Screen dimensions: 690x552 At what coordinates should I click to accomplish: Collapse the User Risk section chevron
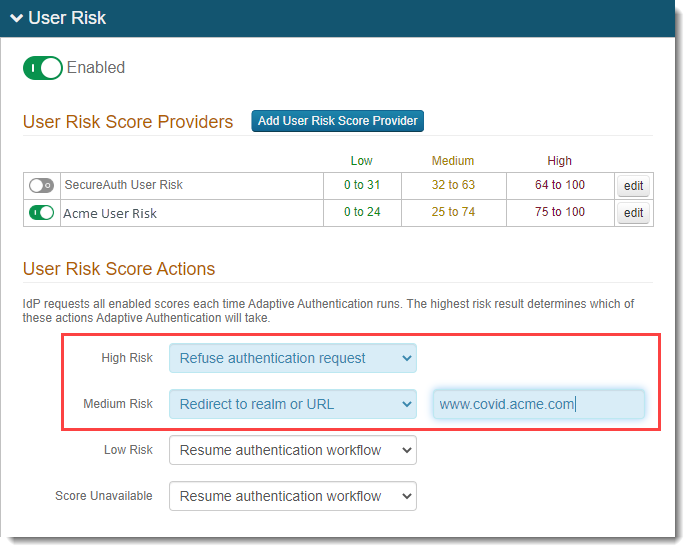pyautogui.click(x=16, y=18)
